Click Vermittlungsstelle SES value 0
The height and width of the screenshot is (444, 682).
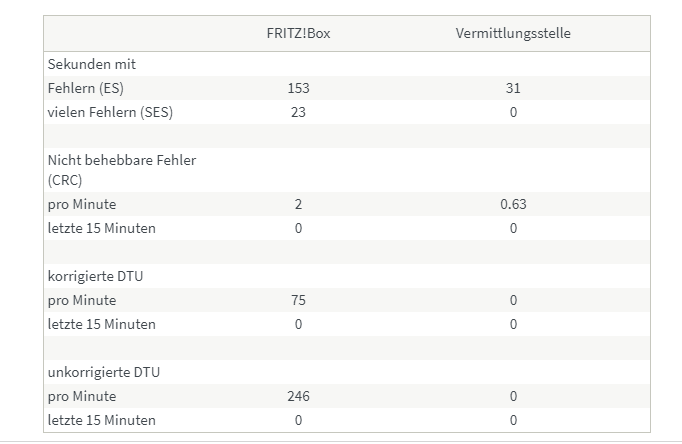[x=513, y=112]
